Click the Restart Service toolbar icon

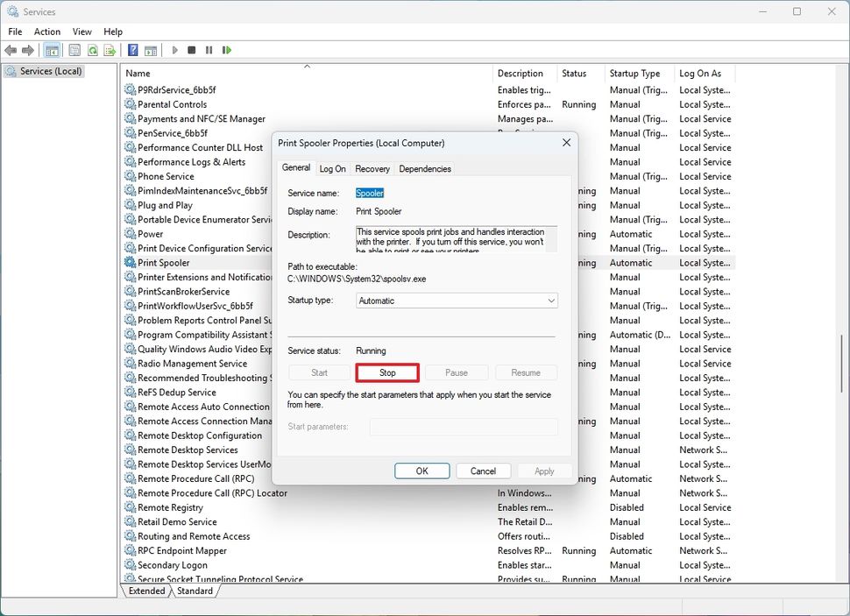coord(227,50)
